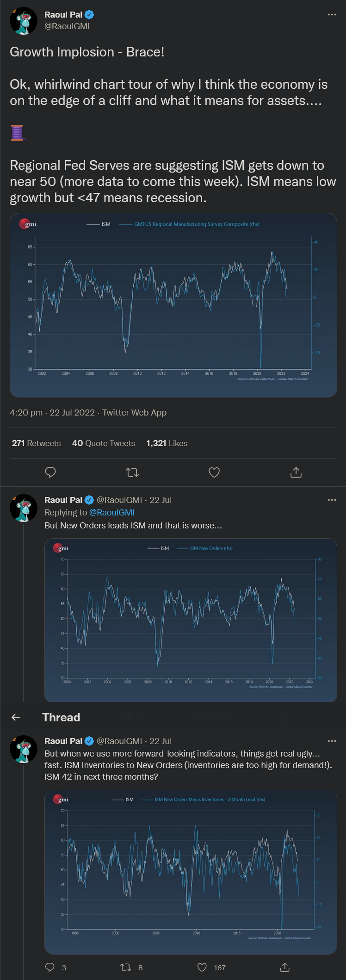The width and height of the screenshot is (346, 980).
Task: Share the last tweet in thread
Action: 285,967
